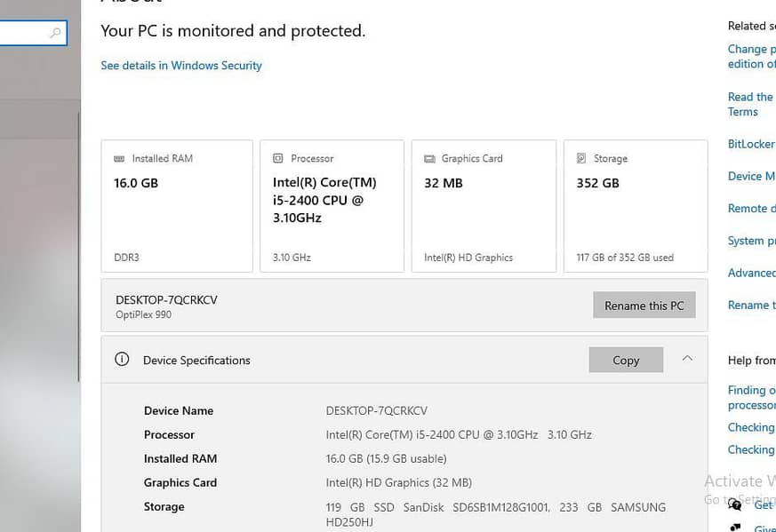Open the BitLocker related settings link
The image size is (776, 532).
pos(751,144)
